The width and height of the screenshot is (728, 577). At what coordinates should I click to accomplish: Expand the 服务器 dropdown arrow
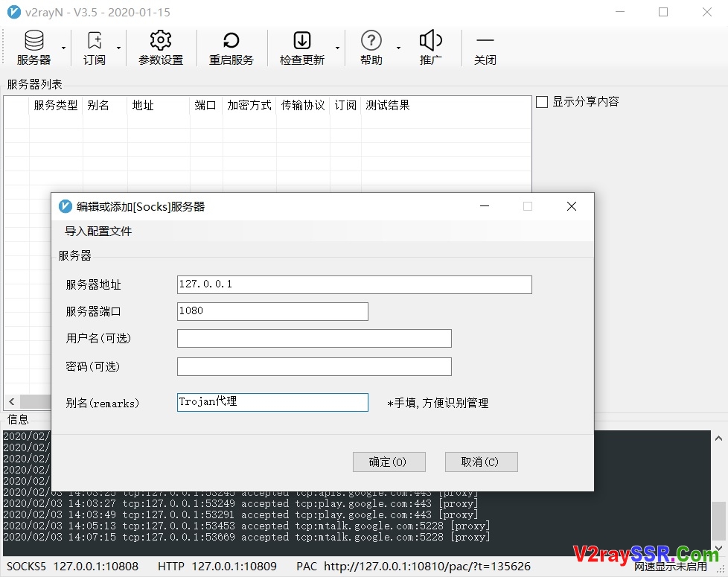(63, 48)
